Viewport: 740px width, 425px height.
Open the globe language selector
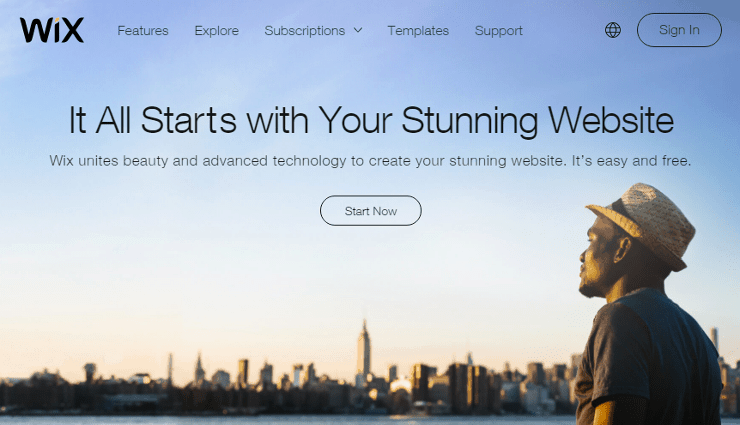613,30
